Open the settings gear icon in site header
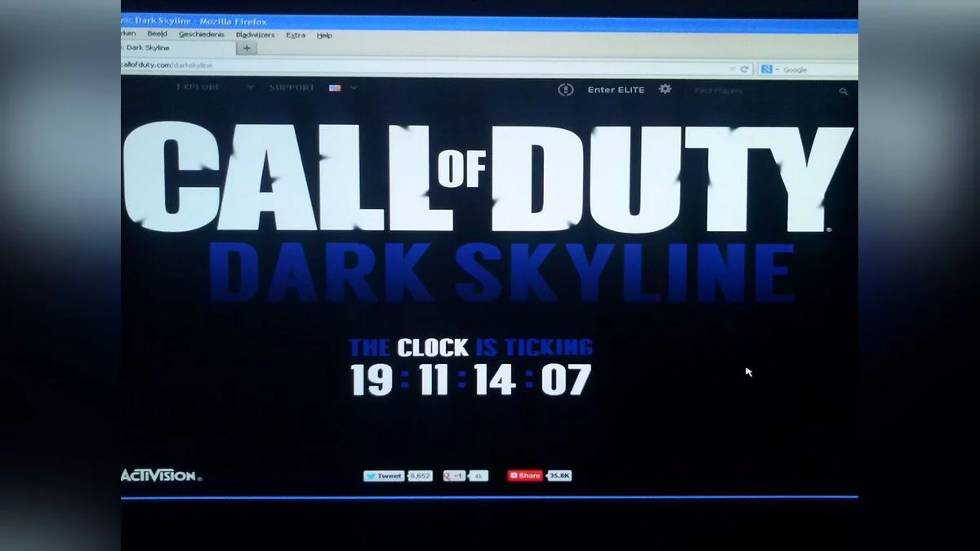The width and height of the screenshot is (980, 551). pyautogui.click(x=665, y=89)
